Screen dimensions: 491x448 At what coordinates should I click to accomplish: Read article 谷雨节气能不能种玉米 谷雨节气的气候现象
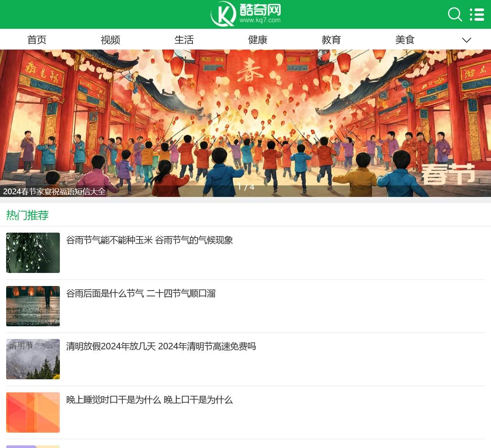pos(150,240)
